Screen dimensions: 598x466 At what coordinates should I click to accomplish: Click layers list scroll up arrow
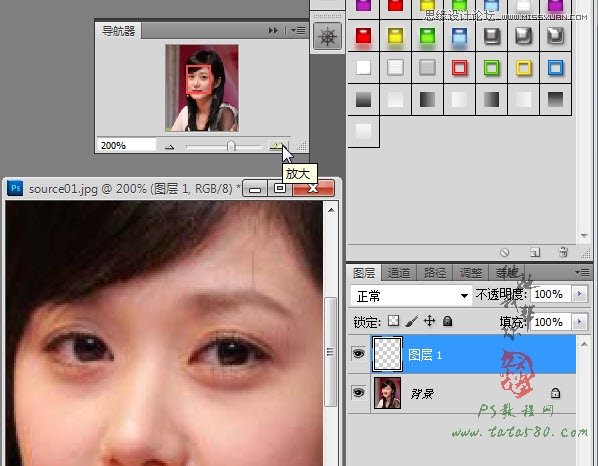(x=584, y=344)
